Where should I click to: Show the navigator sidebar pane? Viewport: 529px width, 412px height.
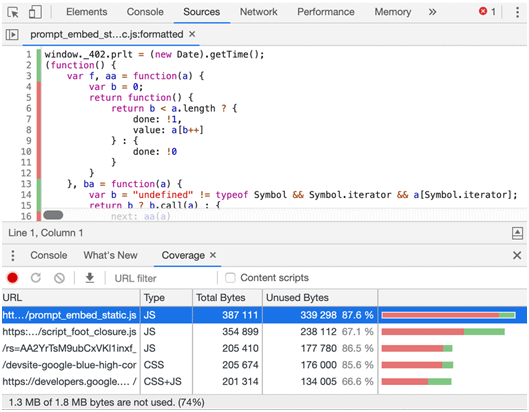click(12, 34)
